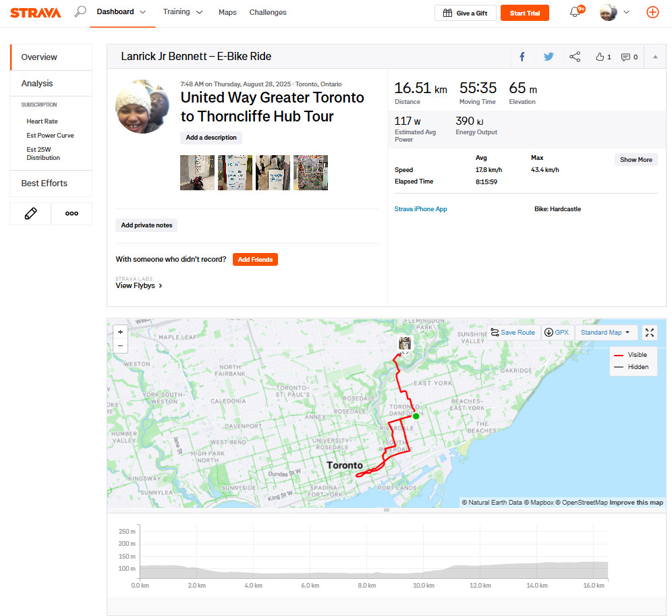Click Start Trial button
Screen dimensions: 672x616
tap(524, 13)
